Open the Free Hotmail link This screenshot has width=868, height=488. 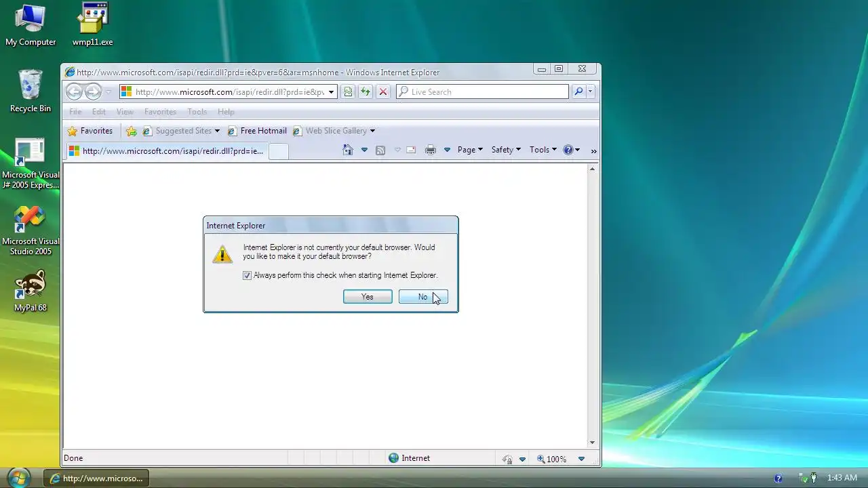point(257,131)
